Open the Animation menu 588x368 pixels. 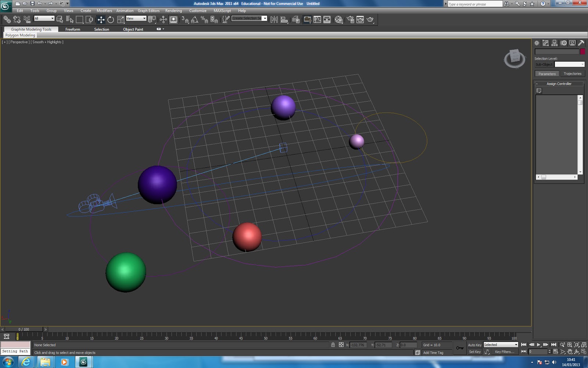point(125,11)
